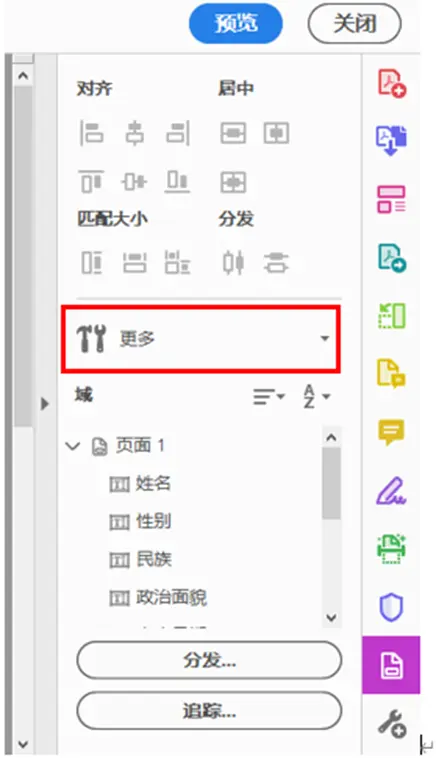Open the green Compress PDF tool
This screenshot has width=436, height=758.
coord(392,316)
